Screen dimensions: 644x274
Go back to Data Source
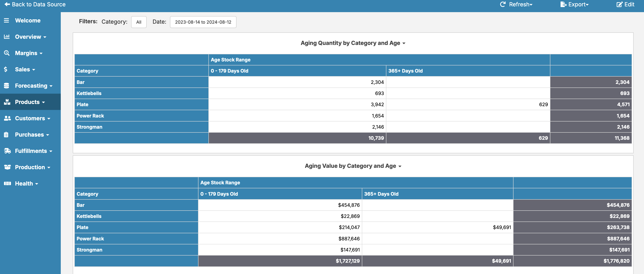coord(35,5)
